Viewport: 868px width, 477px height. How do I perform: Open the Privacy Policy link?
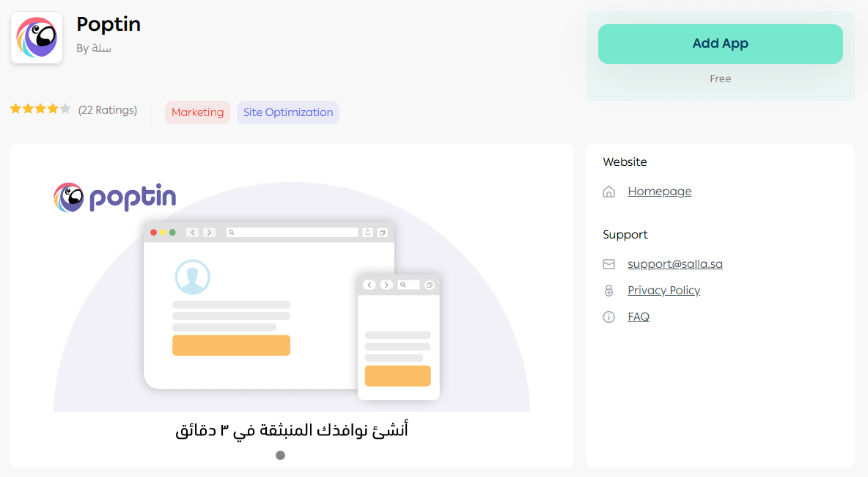[663, 291]
